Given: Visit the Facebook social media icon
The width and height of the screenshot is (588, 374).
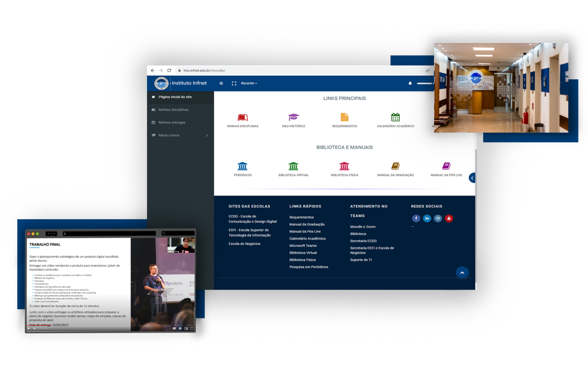Looking at the screenshot, I should (416, 218).
